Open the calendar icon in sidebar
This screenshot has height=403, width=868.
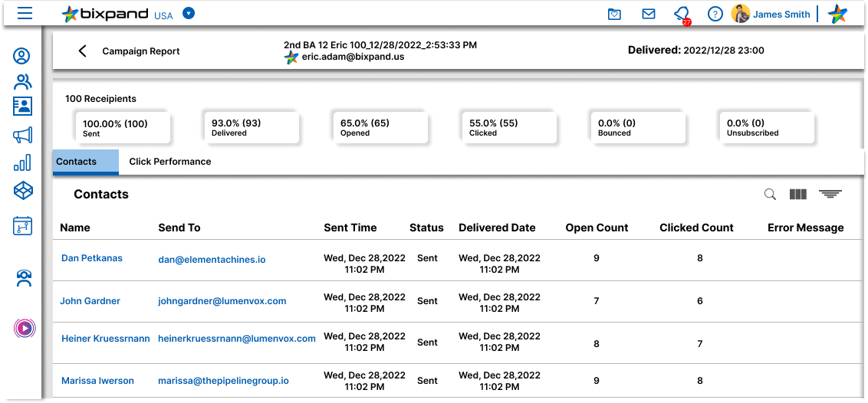pyautogui.click(x=23, y=225)
